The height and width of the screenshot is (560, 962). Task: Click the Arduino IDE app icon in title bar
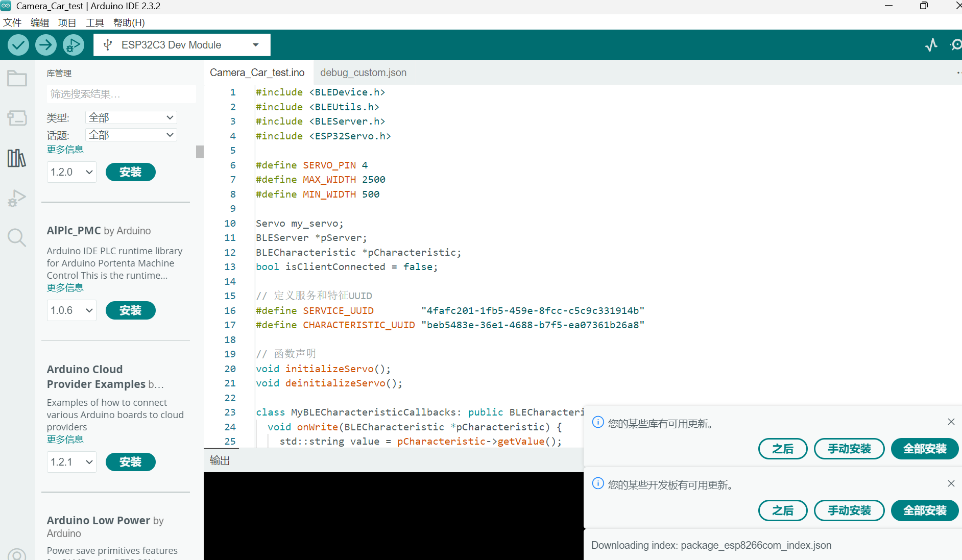6,6
